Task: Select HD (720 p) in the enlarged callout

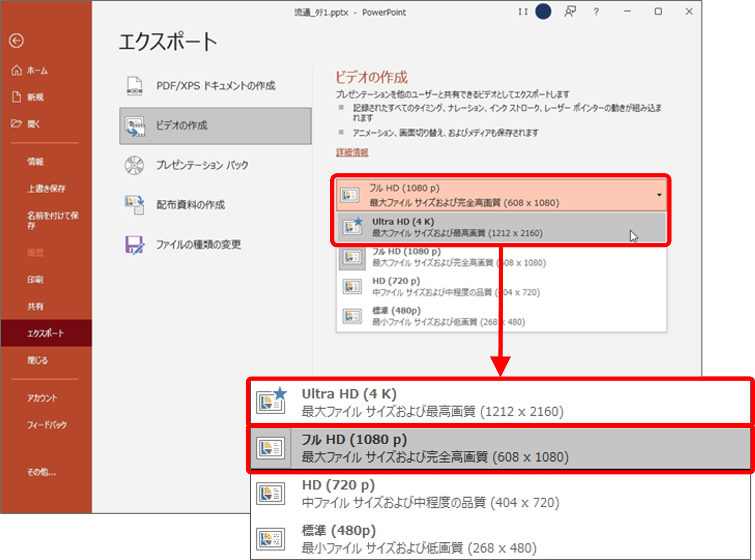Action: pyautogui.click(x=500, y=493)
